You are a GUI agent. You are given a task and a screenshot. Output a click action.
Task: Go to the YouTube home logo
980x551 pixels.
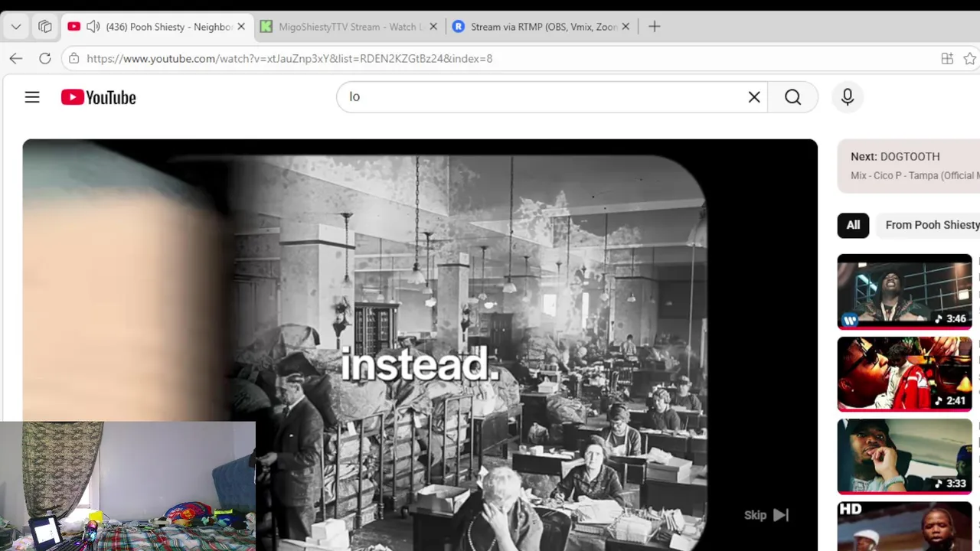click(x=99, y=97)
